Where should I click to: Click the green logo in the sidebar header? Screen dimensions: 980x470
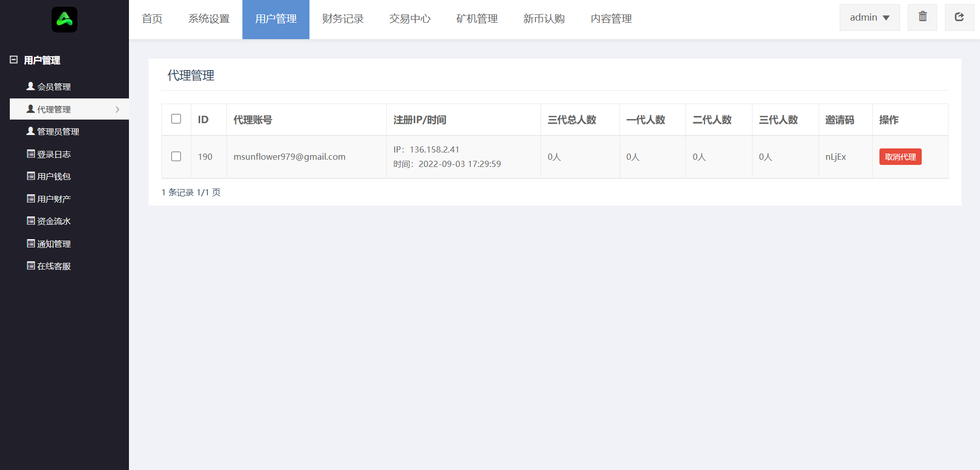coord(64,20)
